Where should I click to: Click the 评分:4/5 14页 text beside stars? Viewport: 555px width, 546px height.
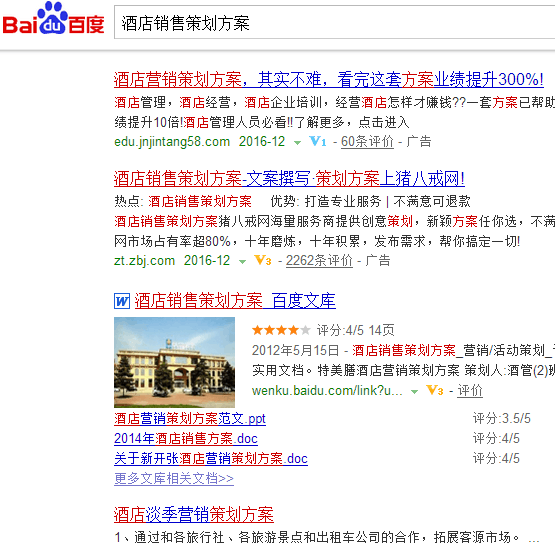click(355, 331)
